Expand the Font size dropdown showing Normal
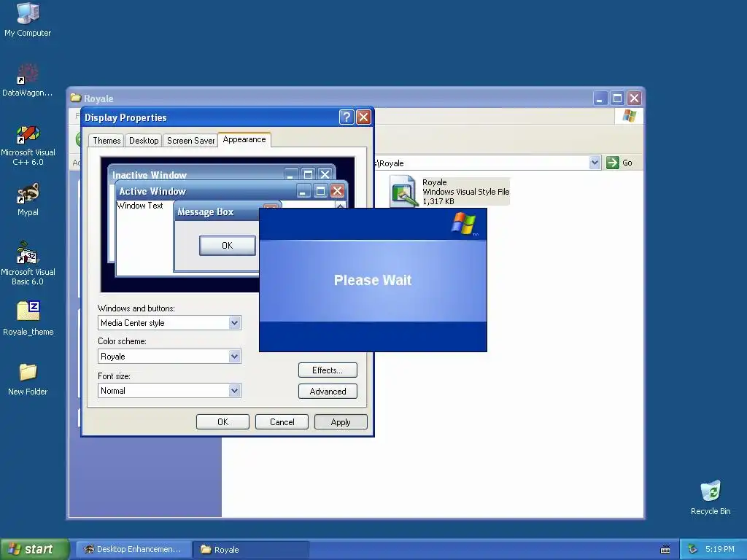Image resolution: width=747 pixels, height=560 pixels. point(234,391)
